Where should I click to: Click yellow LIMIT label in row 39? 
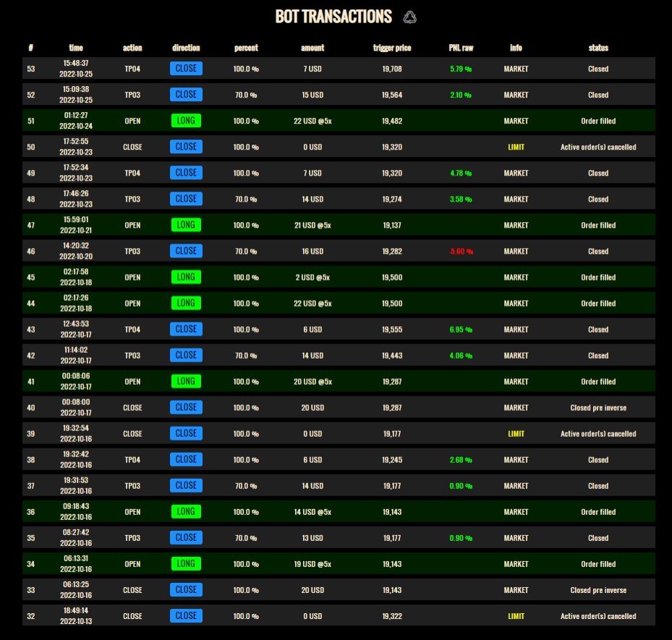pos(516,433)
